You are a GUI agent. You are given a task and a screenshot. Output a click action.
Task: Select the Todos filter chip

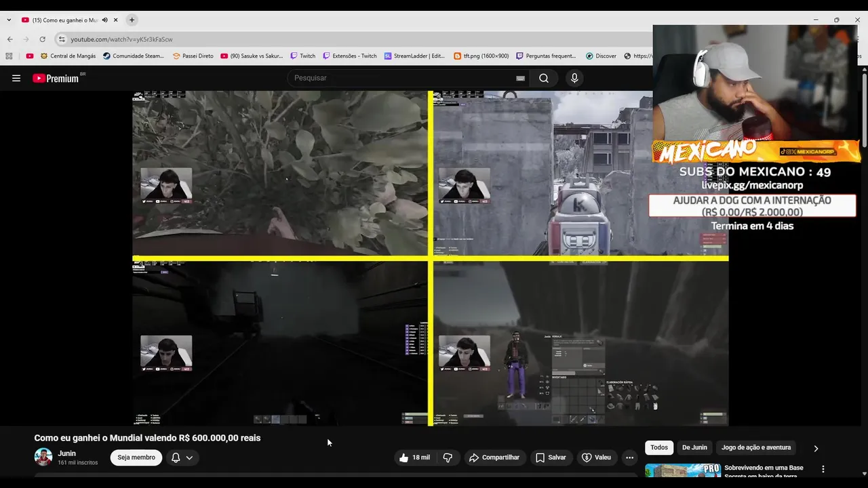[659, 447]
